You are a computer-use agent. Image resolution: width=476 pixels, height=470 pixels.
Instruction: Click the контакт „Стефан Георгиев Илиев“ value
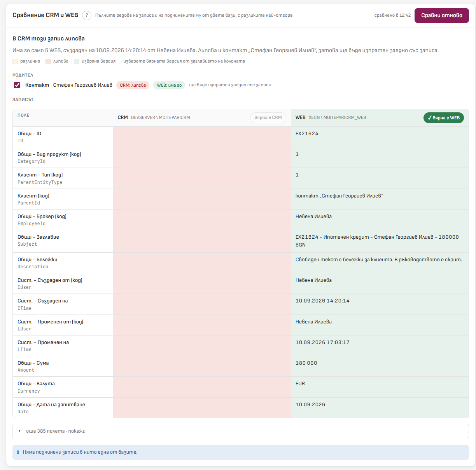(339, 196)
